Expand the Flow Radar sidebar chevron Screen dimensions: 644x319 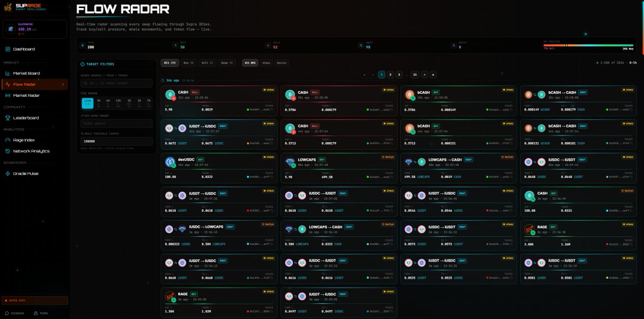[63, 84]
